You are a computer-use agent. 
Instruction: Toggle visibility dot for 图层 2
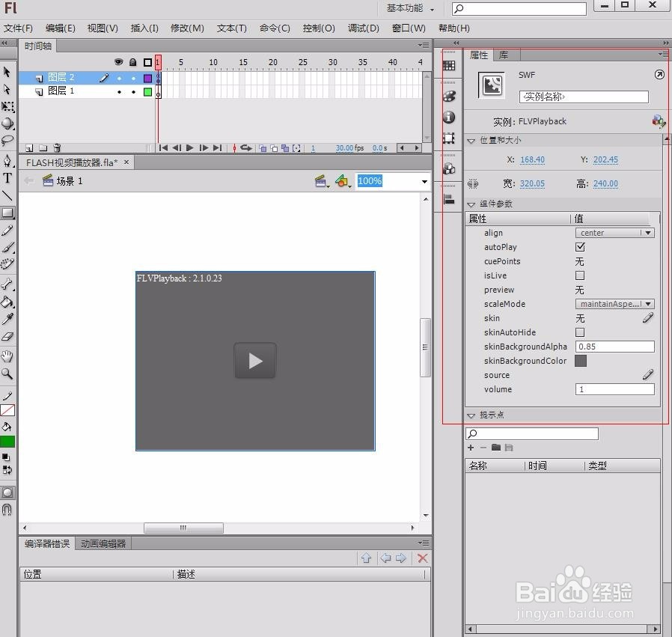[x=119, y=78]
